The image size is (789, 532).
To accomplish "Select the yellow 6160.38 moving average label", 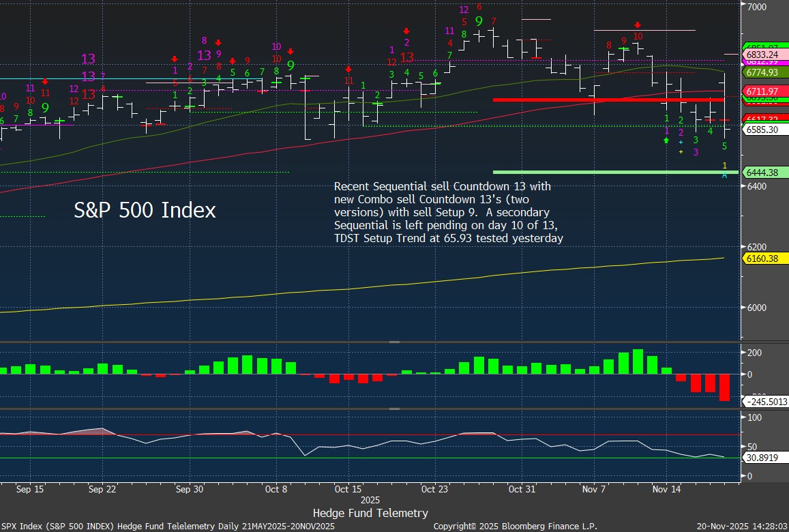I will click(762, 258).
